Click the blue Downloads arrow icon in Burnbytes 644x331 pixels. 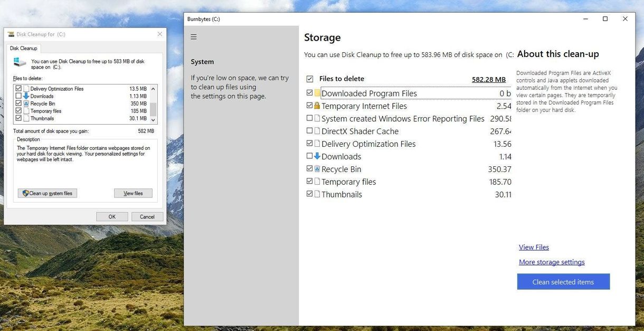317,156
